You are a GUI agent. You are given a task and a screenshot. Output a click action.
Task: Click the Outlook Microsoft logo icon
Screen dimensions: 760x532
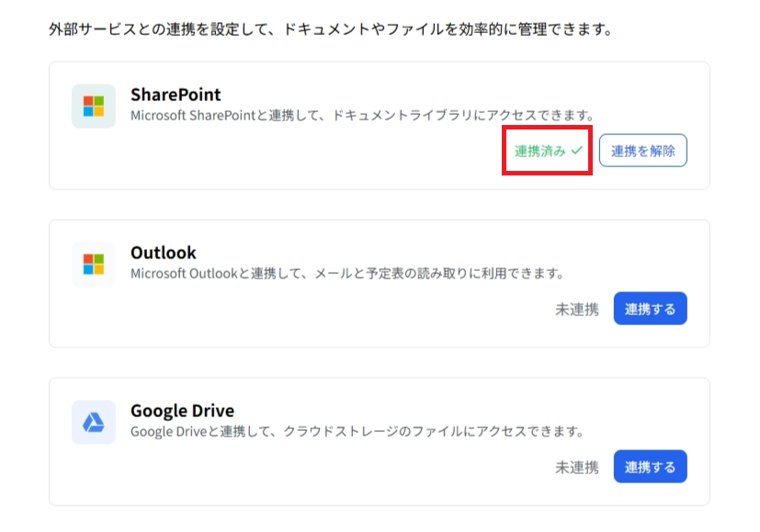pyautogui.click(x=94, y=264)
